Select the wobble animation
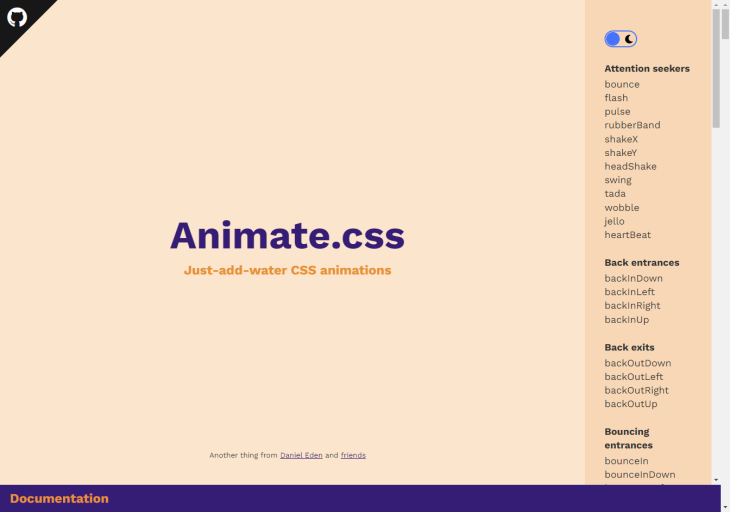Image resolution: width=730 pixels, height=512 pixels. [622, 208]
